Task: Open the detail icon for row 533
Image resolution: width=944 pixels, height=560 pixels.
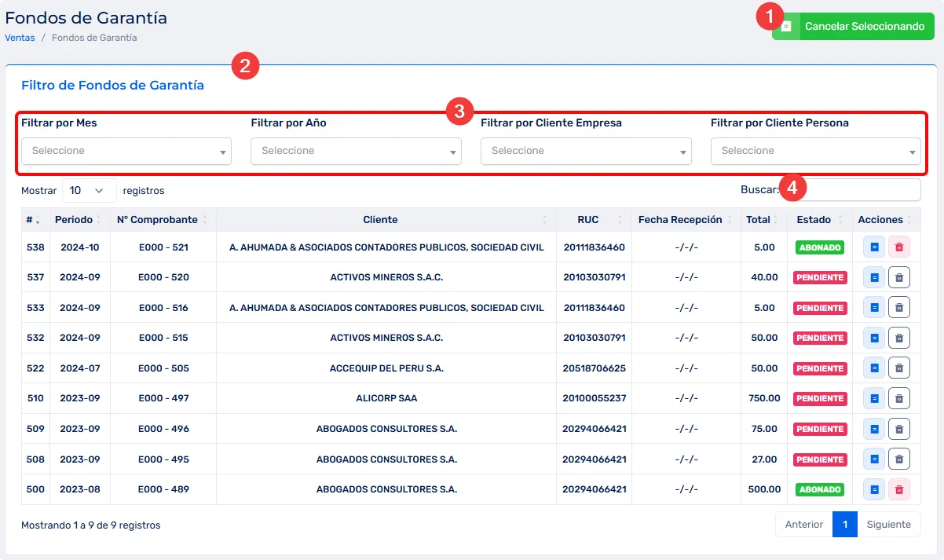Action: tap(874, 308)
